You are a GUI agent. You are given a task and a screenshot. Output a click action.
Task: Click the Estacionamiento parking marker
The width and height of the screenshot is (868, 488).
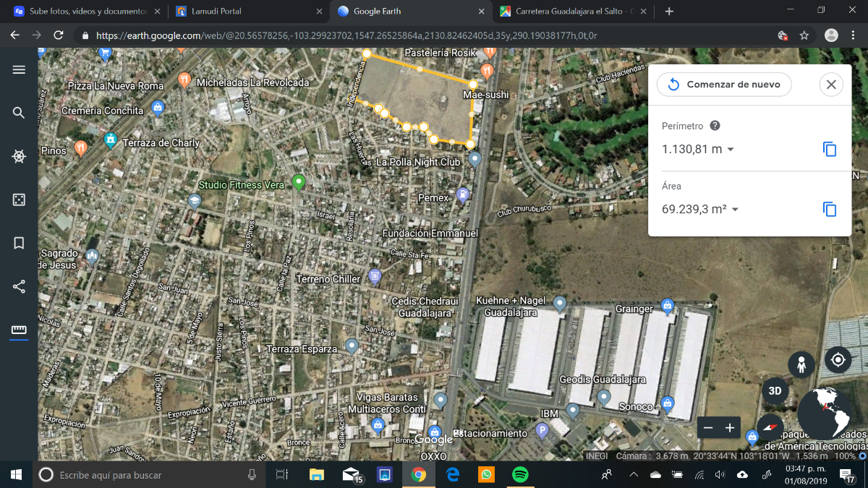pos(542,431)
